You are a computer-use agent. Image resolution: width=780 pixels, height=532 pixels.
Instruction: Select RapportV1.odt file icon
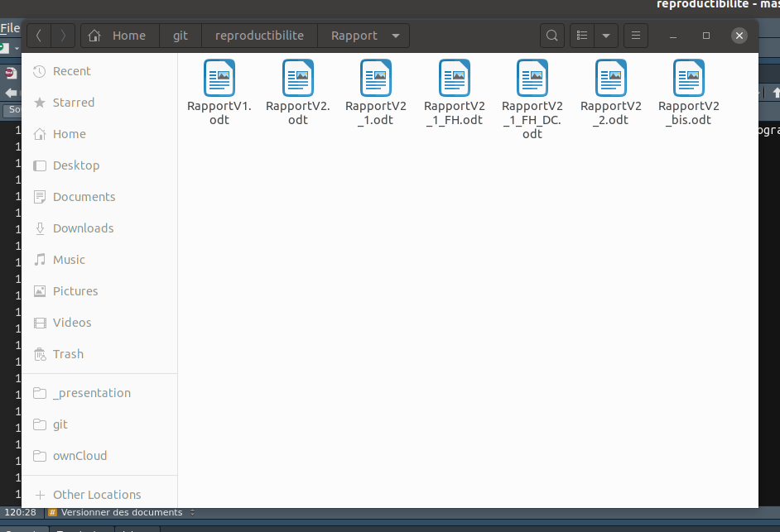(x=219, y=79)
